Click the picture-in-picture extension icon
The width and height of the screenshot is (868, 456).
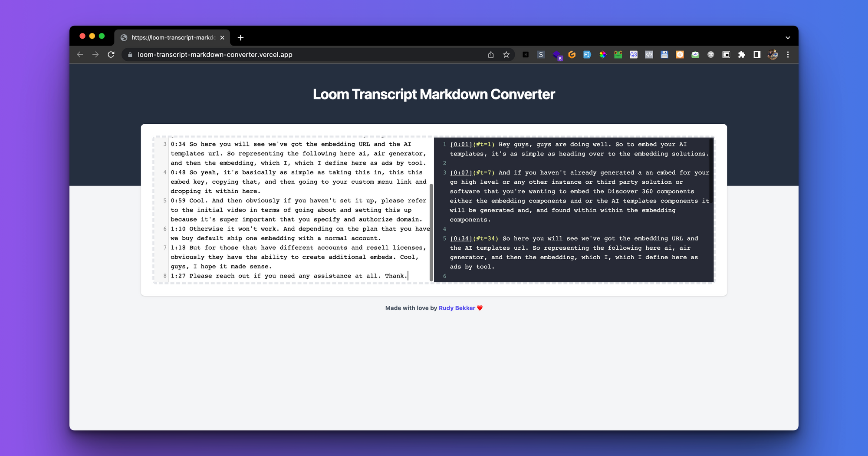click(726, 55)
